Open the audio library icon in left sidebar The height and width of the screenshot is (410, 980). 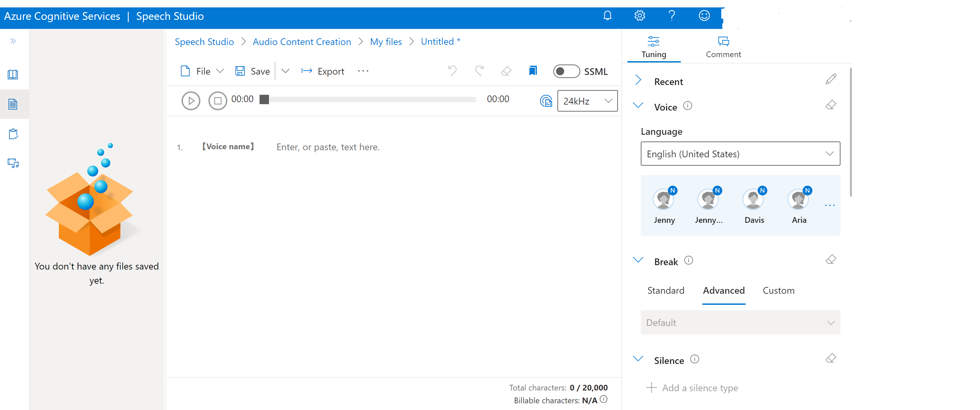[13, 163]
